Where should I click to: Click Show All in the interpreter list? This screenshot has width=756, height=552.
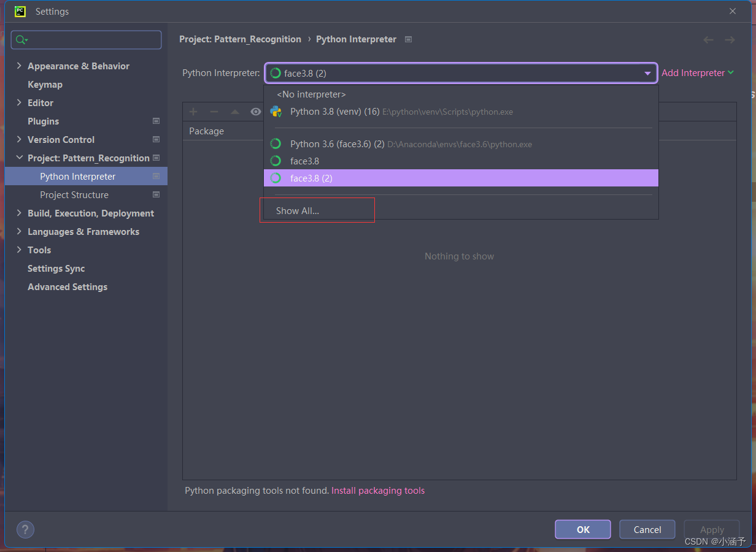click(x=298, y=210)
